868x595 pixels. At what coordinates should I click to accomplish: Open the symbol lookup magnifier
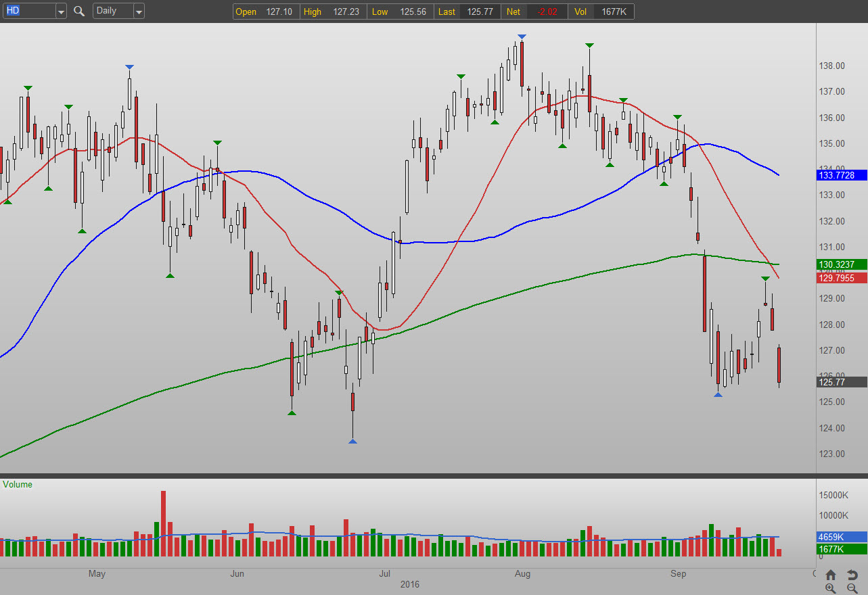(x=79, y=11)
